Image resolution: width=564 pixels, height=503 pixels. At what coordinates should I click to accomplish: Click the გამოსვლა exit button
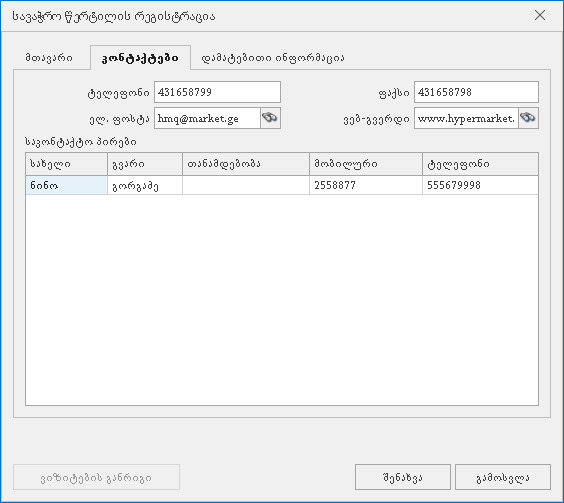(503, 477)
